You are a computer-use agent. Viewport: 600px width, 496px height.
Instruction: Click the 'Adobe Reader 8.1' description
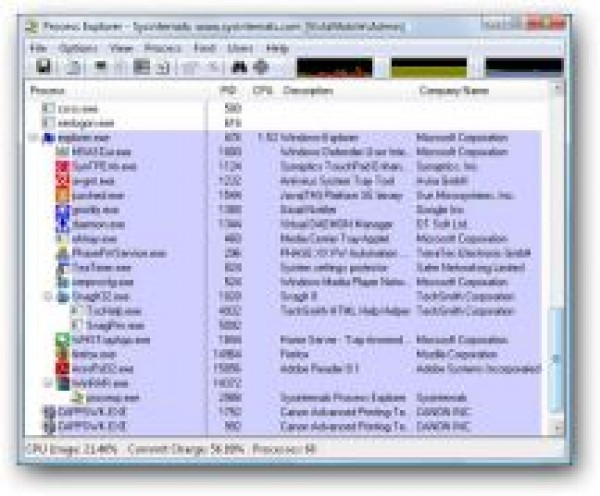tap(319, 369)
